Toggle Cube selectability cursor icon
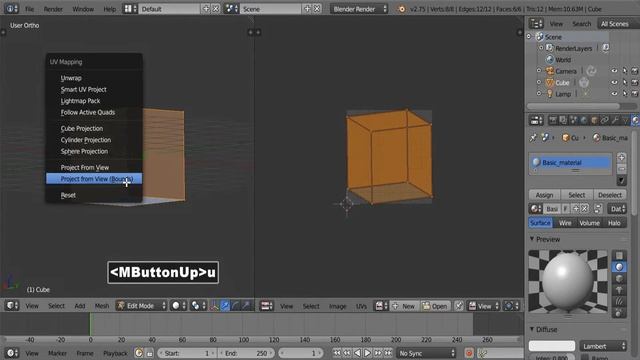 pyautogui.click(x=624, y=82)
